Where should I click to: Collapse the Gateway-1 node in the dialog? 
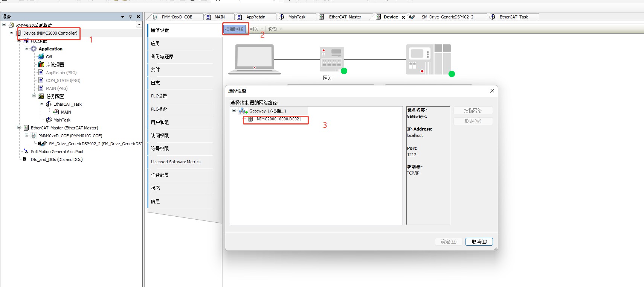234,111
